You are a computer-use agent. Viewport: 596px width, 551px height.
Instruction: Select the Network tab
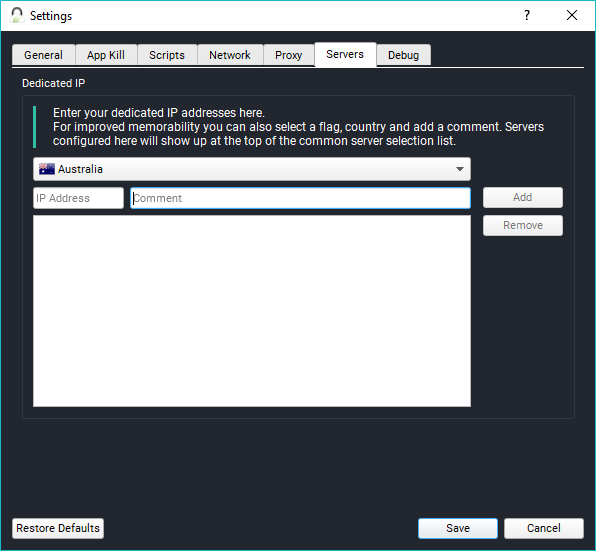[230, 55]
